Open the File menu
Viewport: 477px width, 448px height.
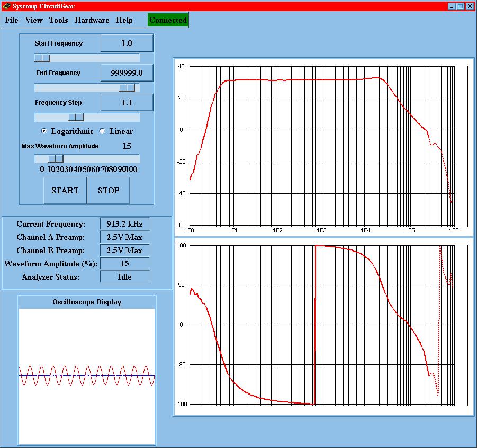pos(12,20)
